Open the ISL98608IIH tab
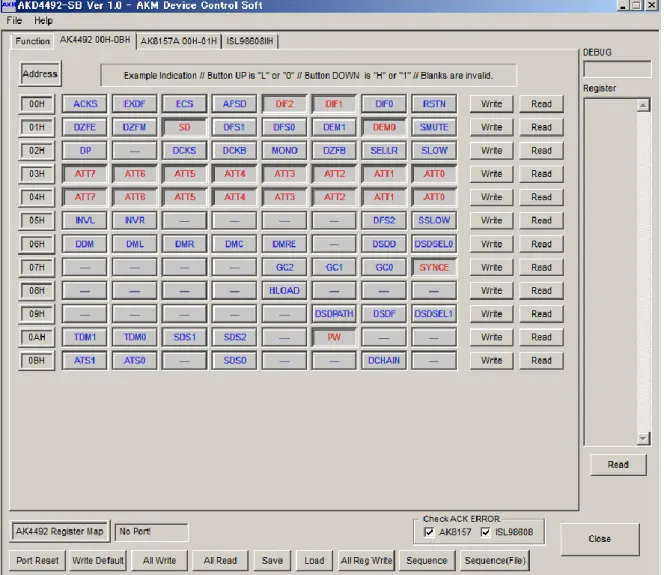 249,41
